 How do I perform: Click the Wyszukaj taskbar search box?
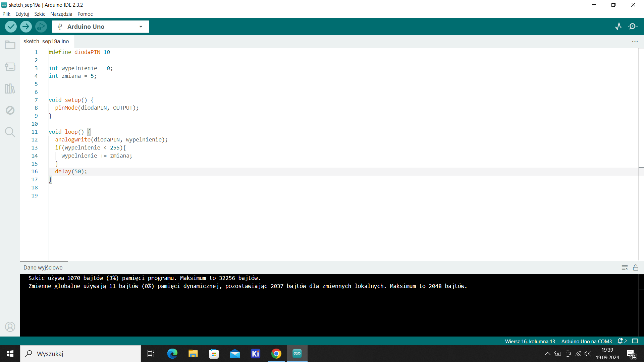(x=80, y=354)
